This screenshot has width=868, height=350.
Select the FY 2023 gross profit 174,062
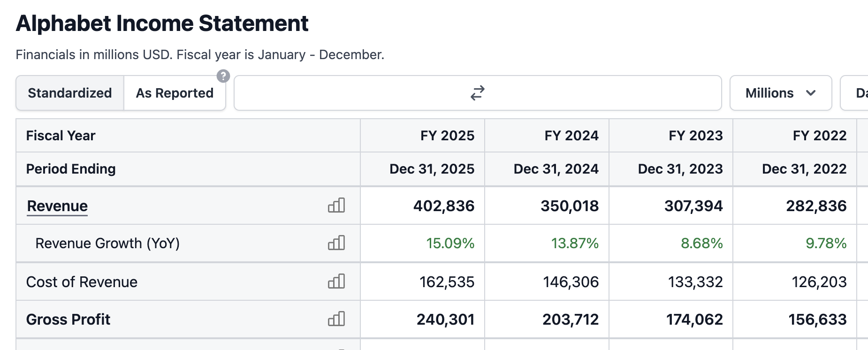tap(694, 320)
